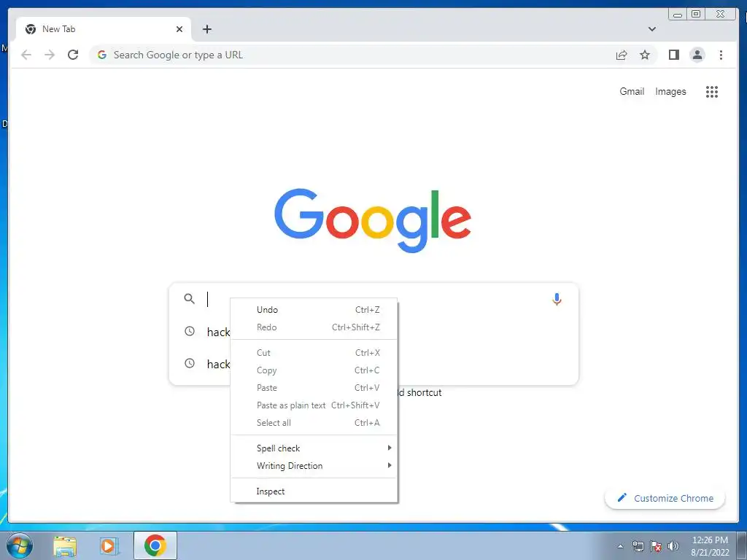The image size is (747, 560).
Task: Open the Gmail link
Action: tap(632, 91)
